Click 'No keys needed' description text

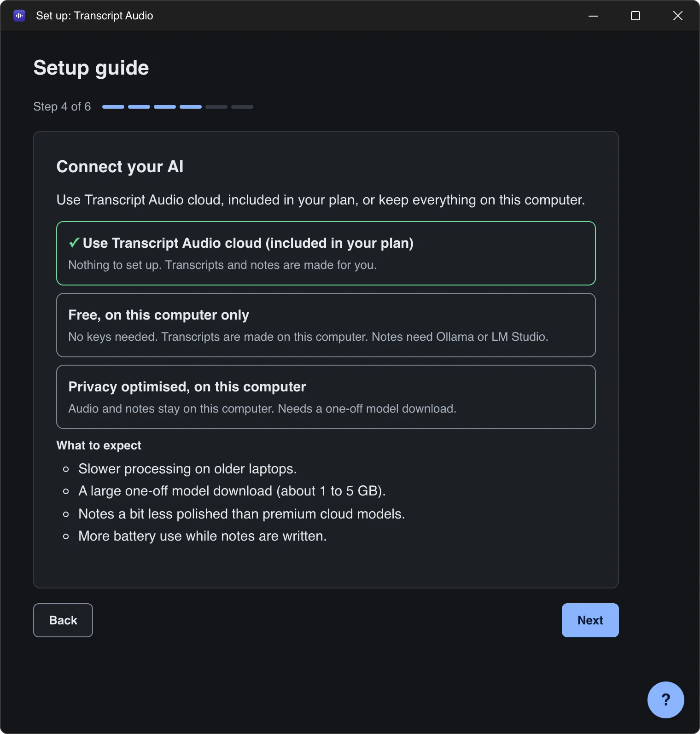pos(308,337)
